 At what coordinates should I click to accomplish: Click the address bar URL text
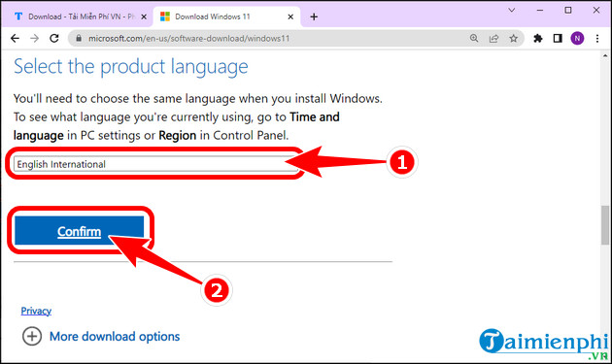click(188, 38)
